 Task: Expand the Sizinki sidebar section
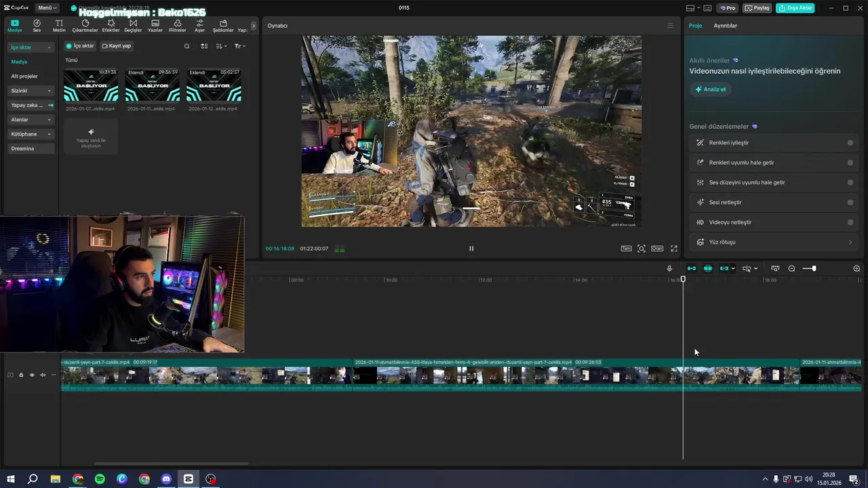coord(31,91)
